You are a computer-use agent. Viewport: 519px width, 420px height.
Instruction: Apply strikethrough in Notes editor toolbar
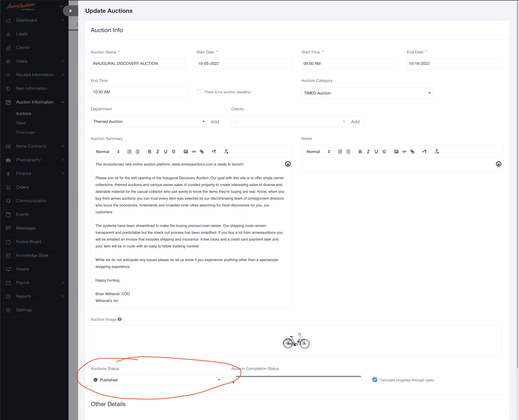coord(384,152)
